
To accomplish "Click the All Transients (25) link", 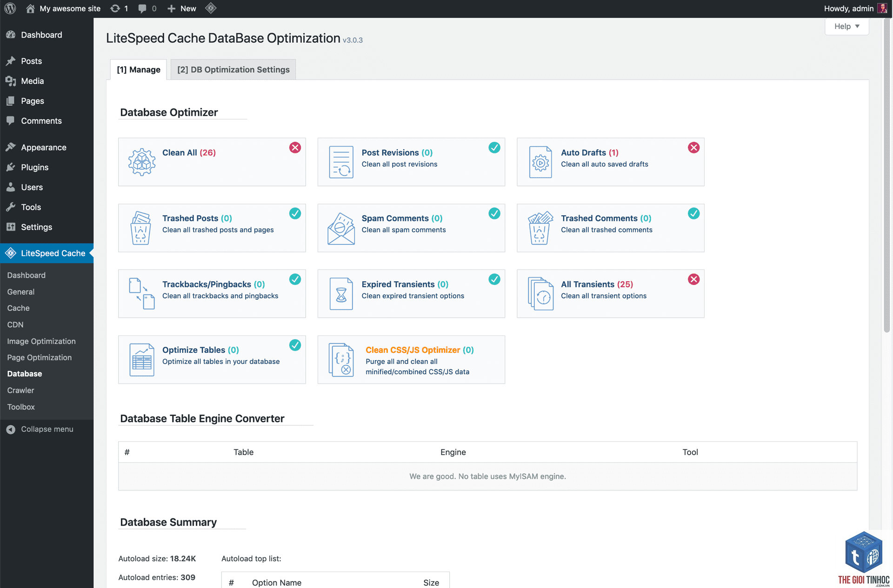I will pyautogui.click(x=597, y=284).
